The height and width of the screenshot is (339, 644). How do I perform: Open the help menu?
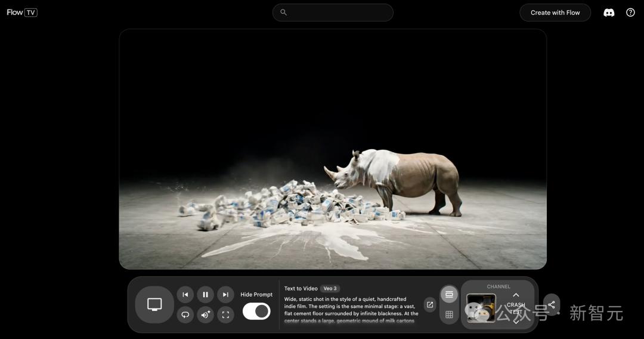(x=630, y=13)
